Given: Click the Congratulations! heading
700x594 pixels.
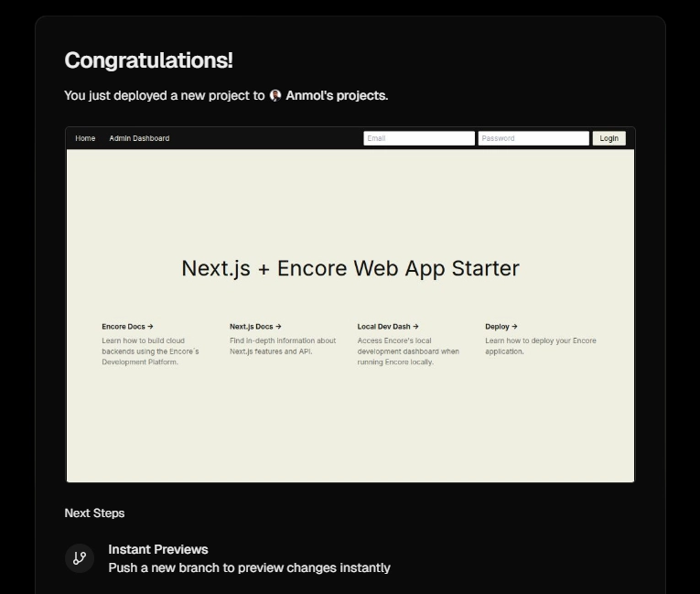Looking at the screenshot, I should point(148,60).
